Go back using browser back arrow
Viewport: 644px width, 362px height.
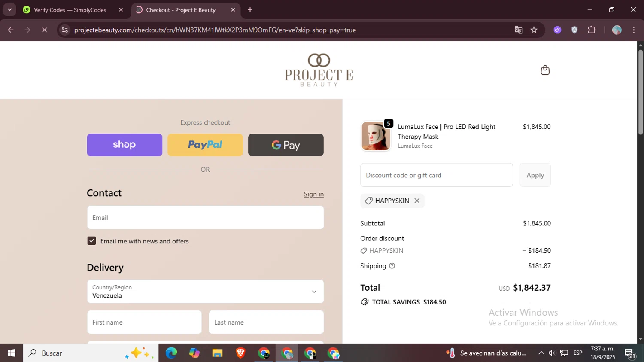click(11, 30)
